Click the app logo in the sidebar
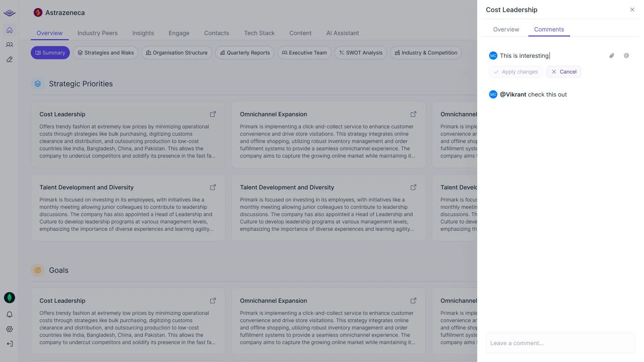This screenshot has height=362, width=644. click(x=10, y=13)
